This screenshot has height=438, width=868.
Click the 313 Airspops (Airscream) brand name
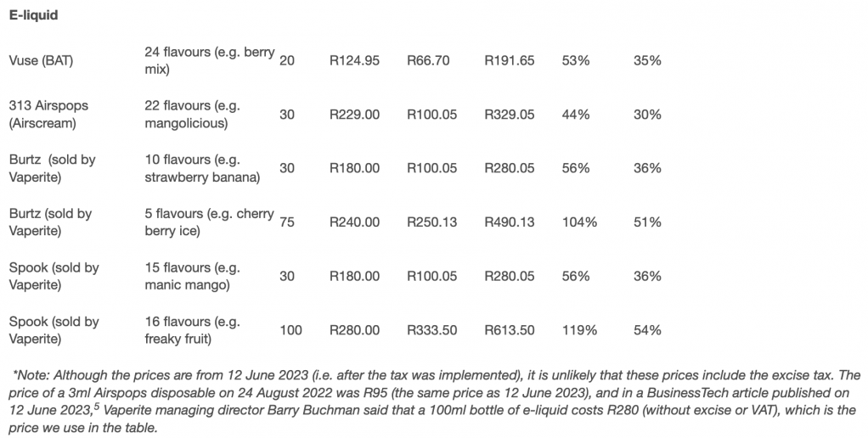[48, 114]
